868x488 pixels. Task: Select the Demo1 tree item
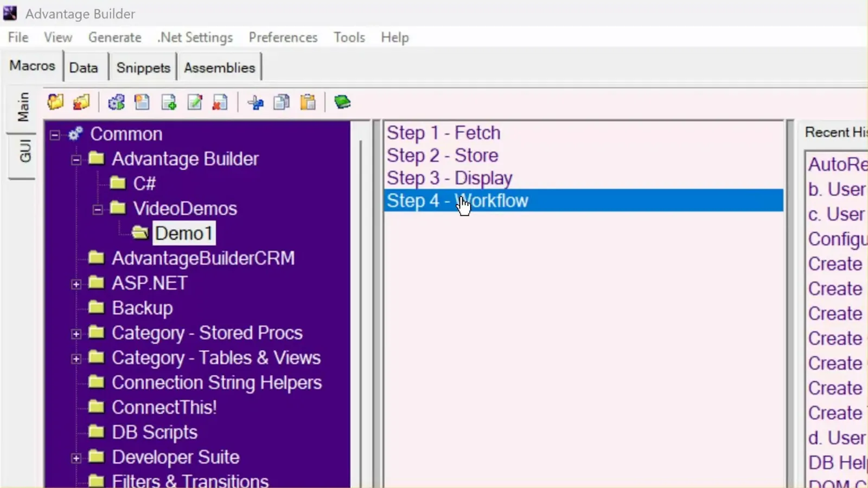click(x=183, y=233)
